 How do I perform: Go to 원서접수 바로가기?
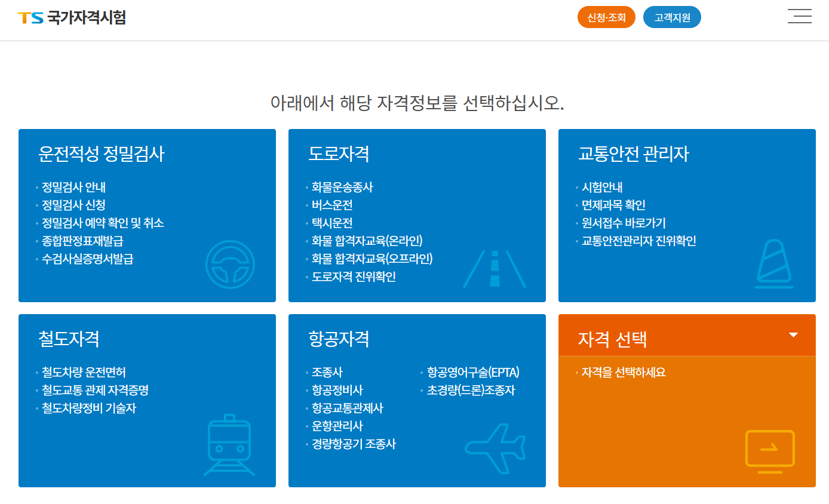click(x=624, y=223)
